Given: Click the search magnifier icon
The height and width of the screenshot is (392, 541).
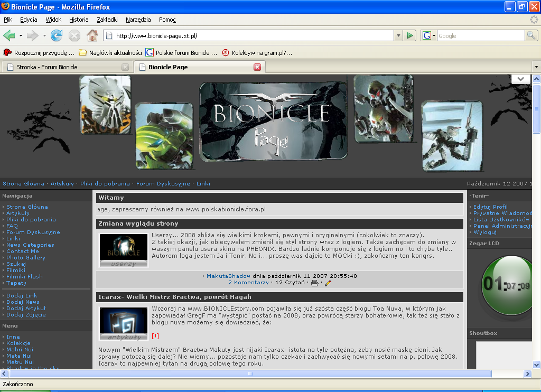Looking at the screenshot, I should pos(531,35).
